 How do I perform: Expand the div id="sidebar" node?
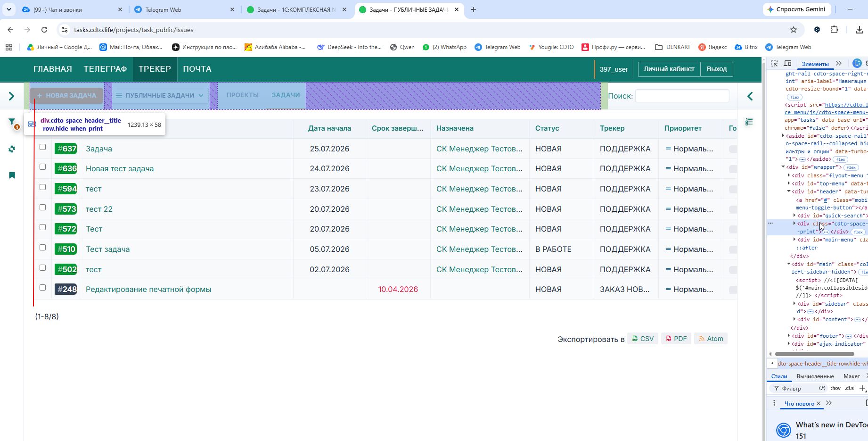[794, 304]
